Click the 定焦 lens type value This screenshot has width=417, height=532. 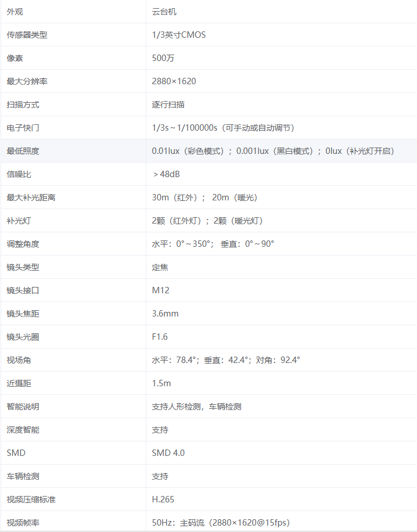[x=160, y=267]
